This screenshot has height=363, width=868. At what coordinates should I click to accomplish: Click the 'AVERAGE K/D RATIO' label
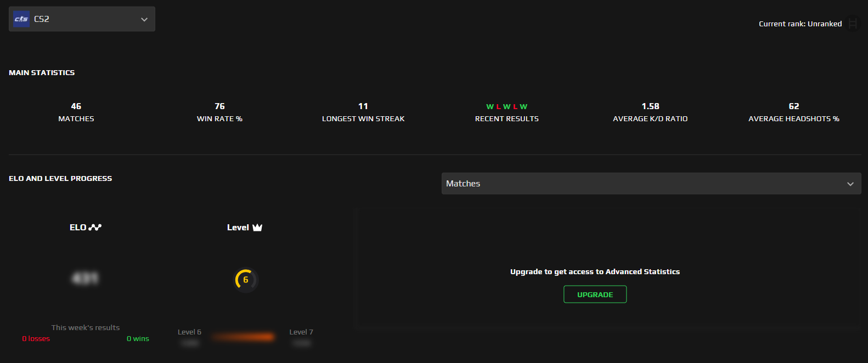tap(650, 119)
